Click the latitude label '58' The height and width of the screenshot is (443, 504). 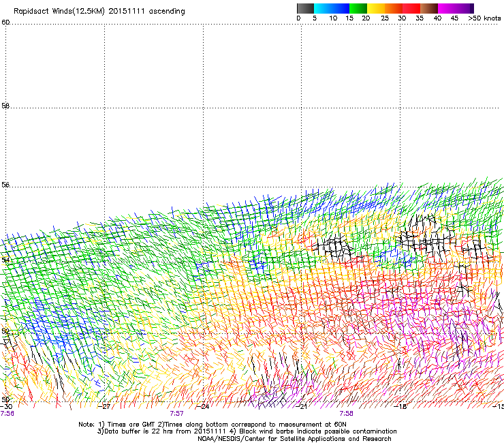click(x=5, y=106)
